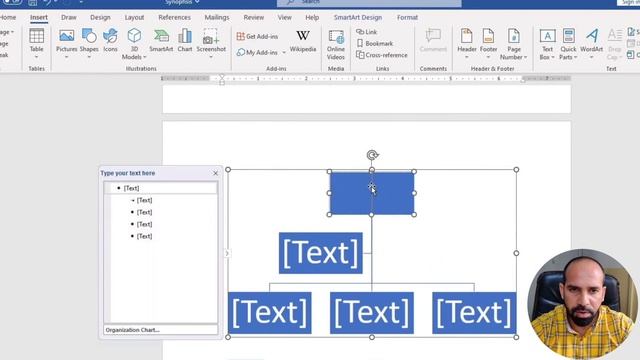Viewport: 640px width, 360px height.
Task: Close the 'Type your text here' pane
Action: point(216,173)
